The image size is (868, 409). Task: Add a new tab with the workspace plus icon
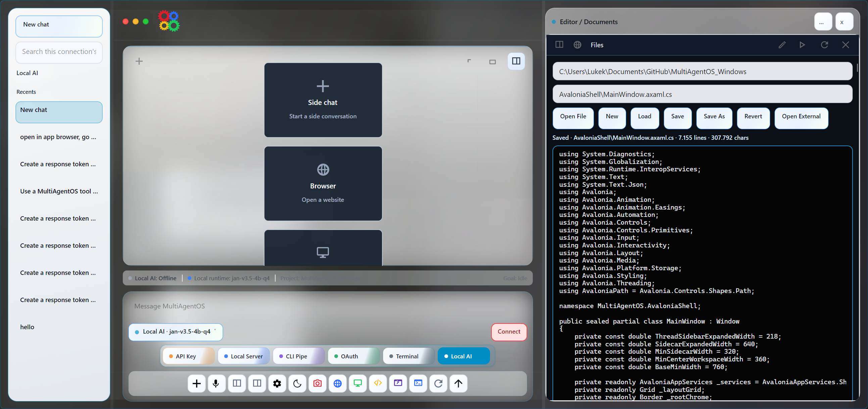click(x=139, y=61)
